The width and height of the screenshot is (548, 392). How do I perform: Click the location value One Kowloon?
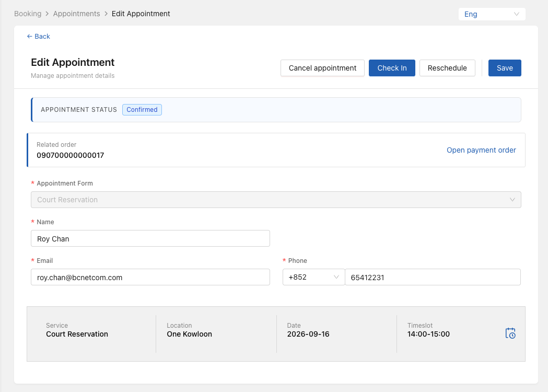pyautogui.click(x=189, y=334)
